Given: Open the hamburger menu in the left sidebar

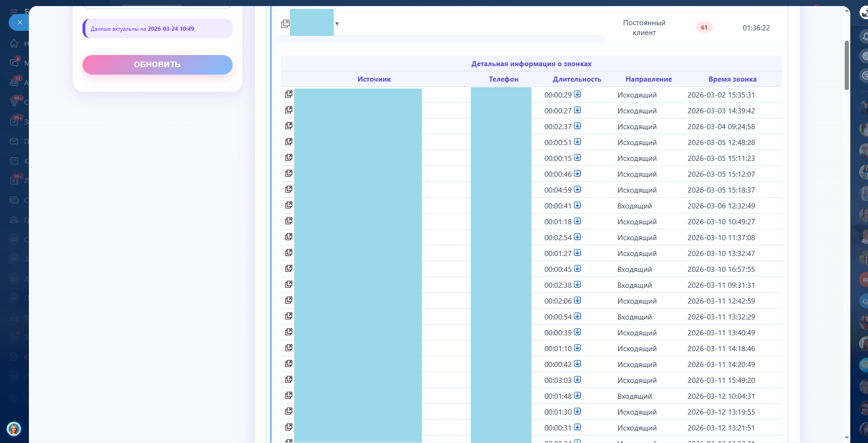Looking at the screenshot, I should coord(14,12).
